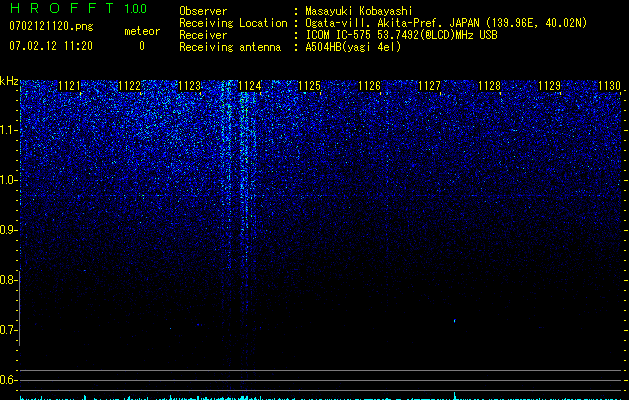Click the meteor label
This screenshot has width=629, height=400.
(x=142, y=31)
